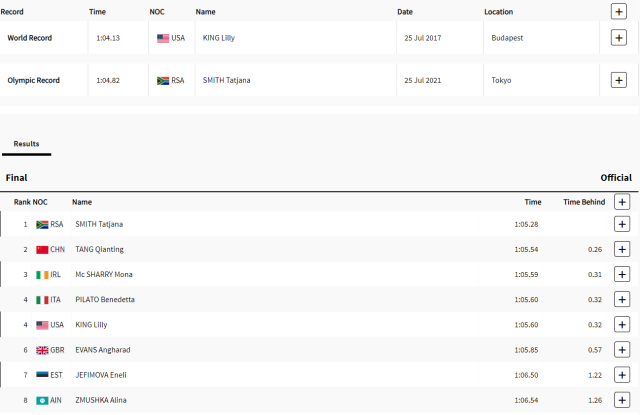
Task: Expand JEFIMOVA Eneli result details
Action: 622,375
